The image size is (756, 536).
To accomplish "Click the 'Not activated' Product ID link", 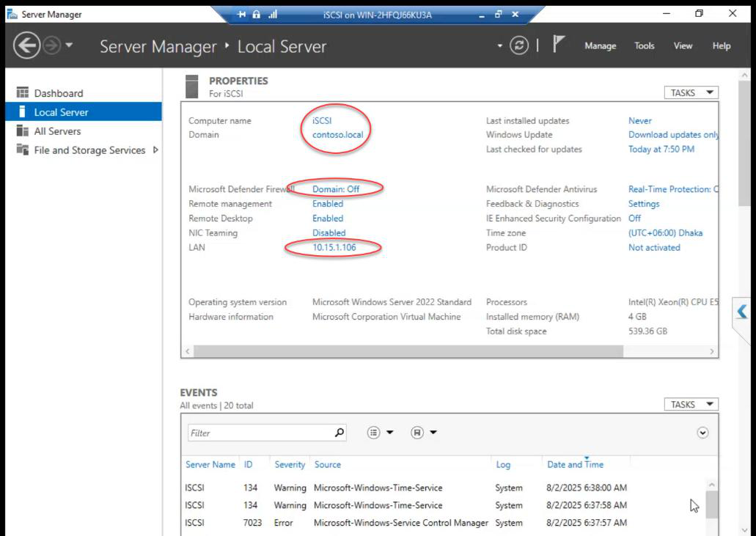I will coord(654,247).
